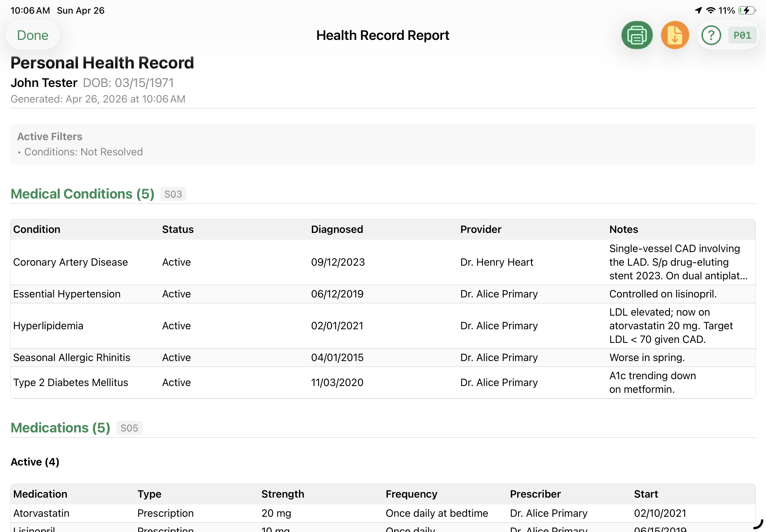
Task: Click the LDL elevated note
Action: [671, 325]
